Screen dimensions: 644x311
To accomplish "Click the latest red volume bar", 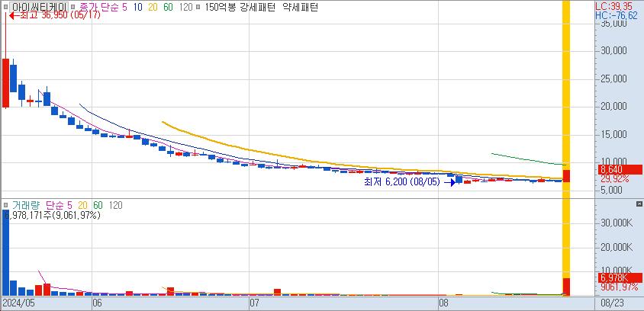I will point(566,287).
